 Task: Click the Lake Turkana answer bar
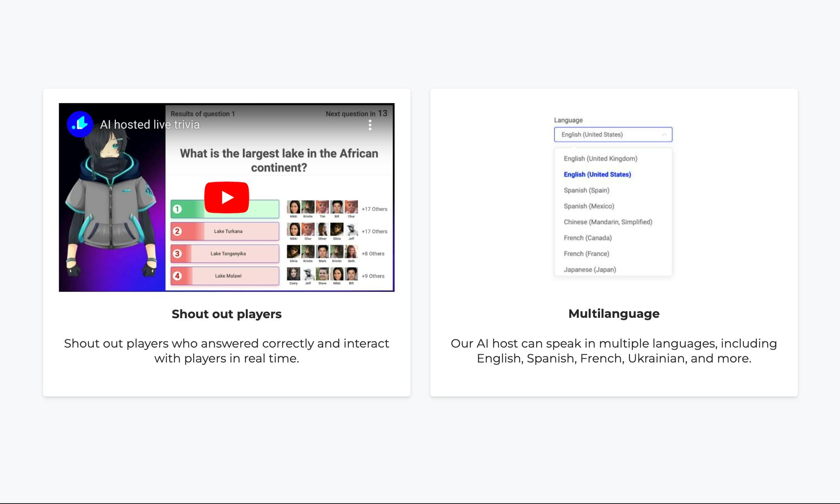(x=225, y=231)
